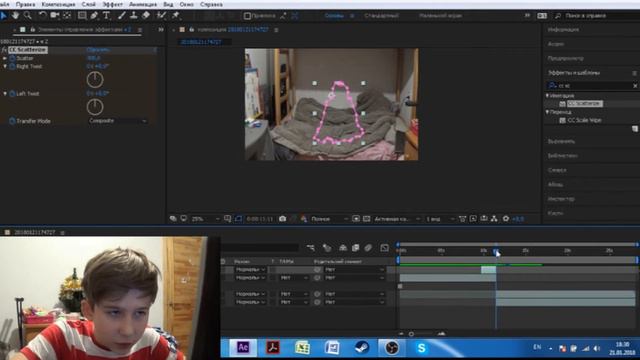Open the Справка menu
Screen dimensions: 640x360
pos(211,4)
